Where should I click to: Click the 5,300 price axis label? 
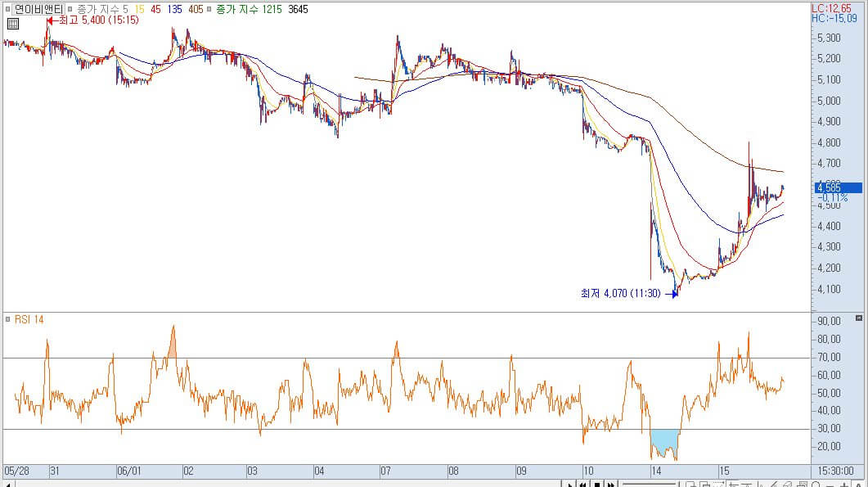830,38
